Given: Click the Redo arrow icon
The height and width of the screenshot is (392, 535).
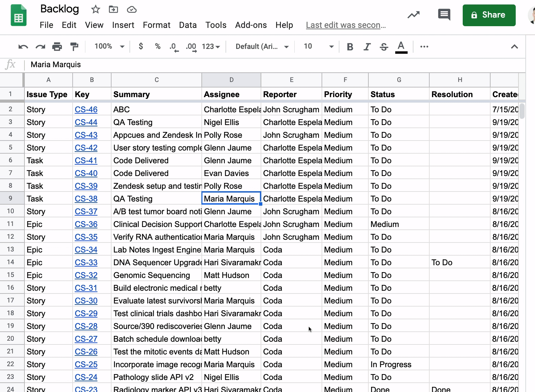Looking at the screenshot, I should 40,47.
